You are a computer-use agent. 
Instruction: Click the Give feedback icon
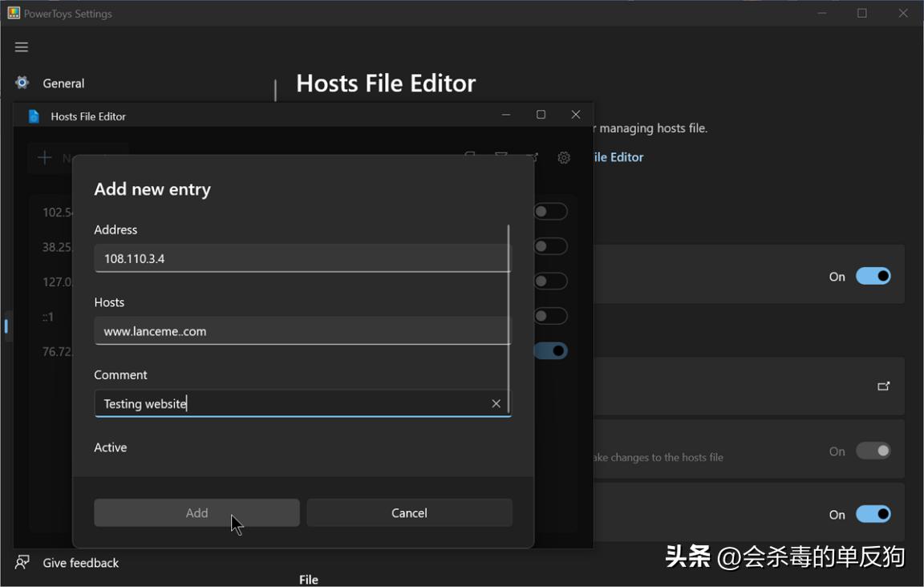(x=22, y=563)
